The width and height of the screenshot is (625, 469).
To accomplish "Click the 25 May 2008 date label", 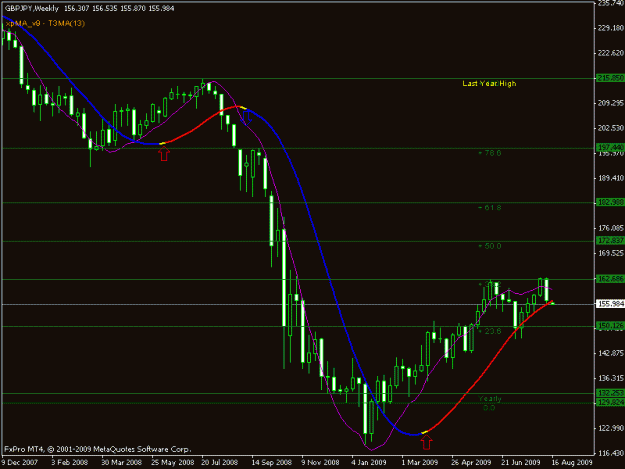I will point(172,463).
